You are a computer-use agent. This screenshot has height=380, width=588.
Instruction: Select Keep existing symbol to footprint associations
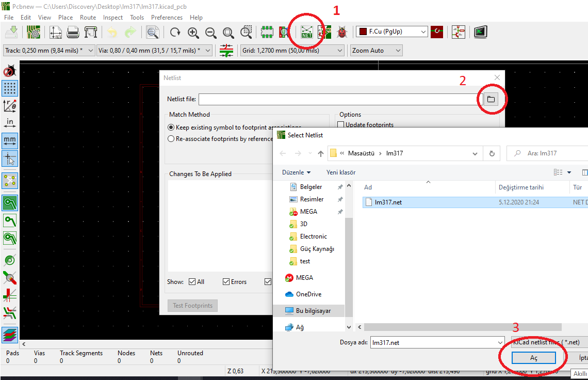point(171,127)
